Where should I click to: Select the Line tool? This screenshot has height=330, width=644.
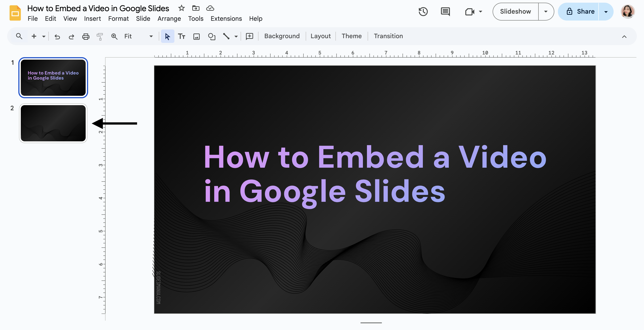pos(226,36)
